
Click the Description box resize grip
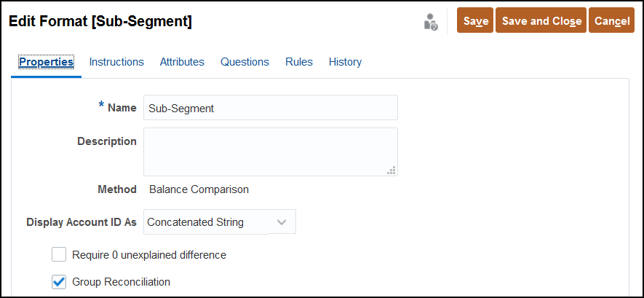[391, 170]
